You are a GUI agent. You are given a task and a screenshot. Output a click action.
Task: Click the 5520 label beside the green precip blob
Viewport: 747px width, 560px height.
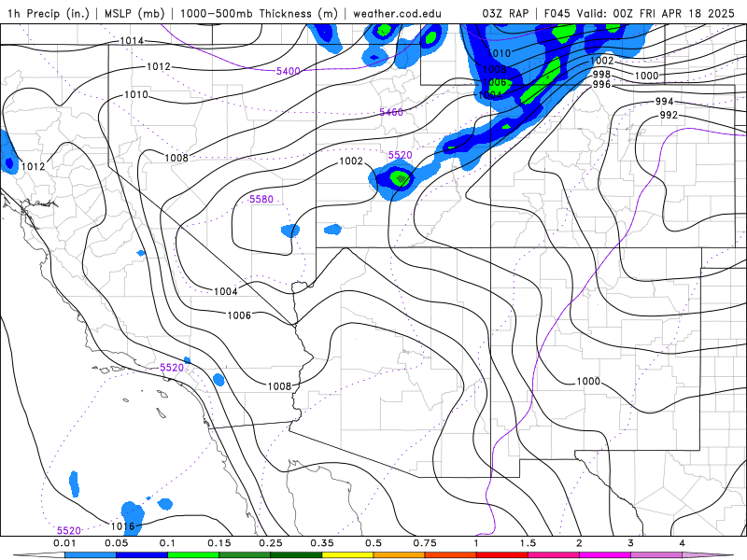[401, 155]
